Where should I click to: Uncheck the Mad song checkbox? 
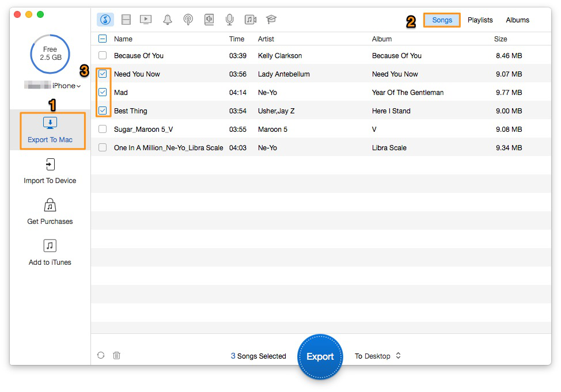pyautogui.click(x=103, y=92)
